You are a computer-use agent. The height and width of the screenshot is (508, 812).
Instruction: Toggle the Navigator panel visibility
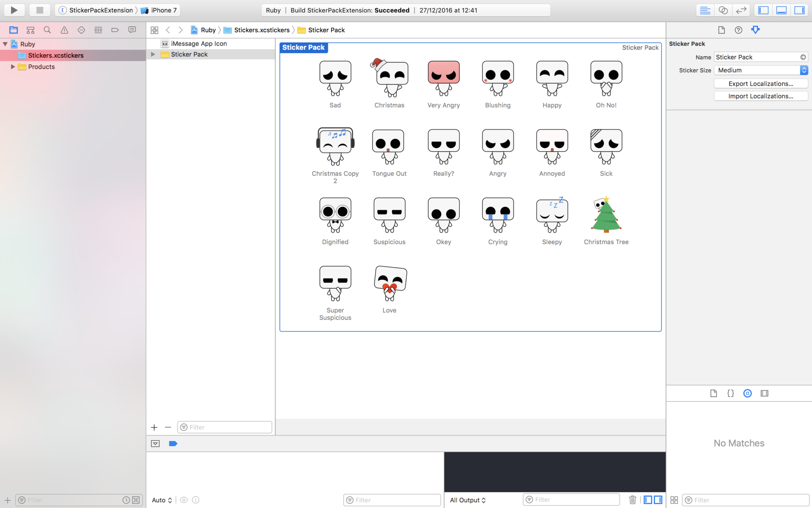pos(763,10)
